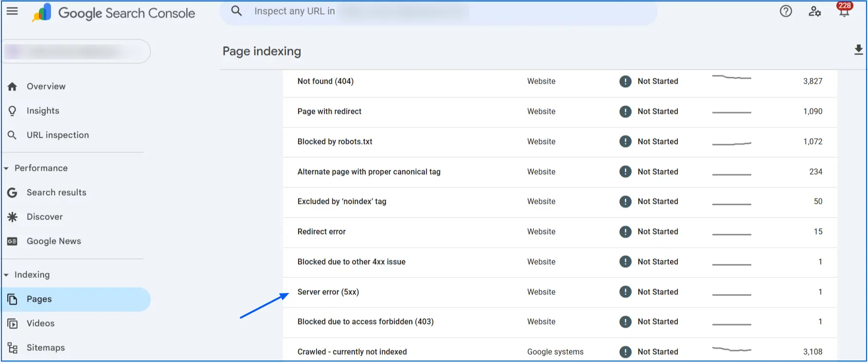The image size is (868, 363).
Task: Click the 234 pages count
Action: pyautogui.click(x=815, y=172)
